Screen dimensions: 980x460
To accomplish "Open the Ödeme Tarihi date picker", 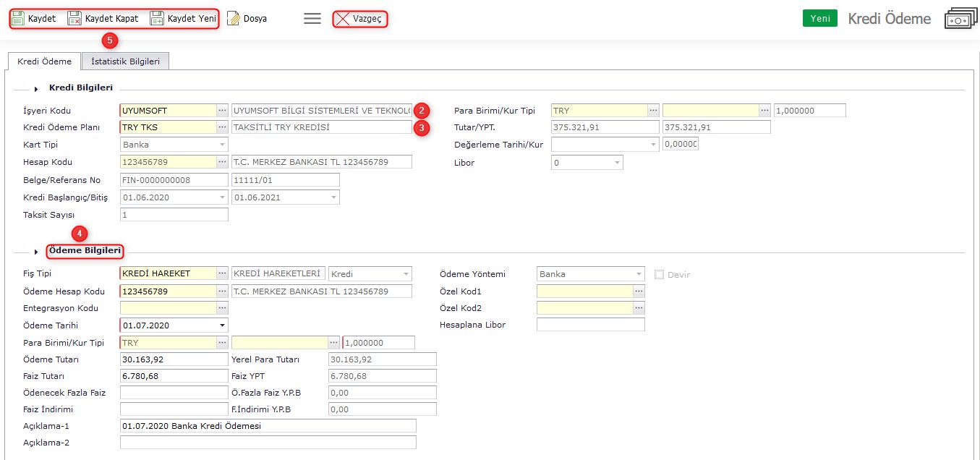I will (222, 325).
